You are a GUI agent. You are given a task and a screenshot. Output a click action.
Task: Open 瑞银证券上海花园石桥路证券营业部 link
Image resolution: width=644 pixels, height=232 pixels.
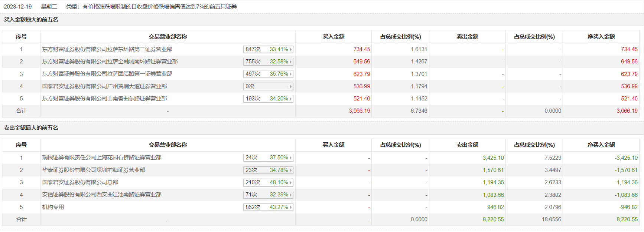coord(102,158)
